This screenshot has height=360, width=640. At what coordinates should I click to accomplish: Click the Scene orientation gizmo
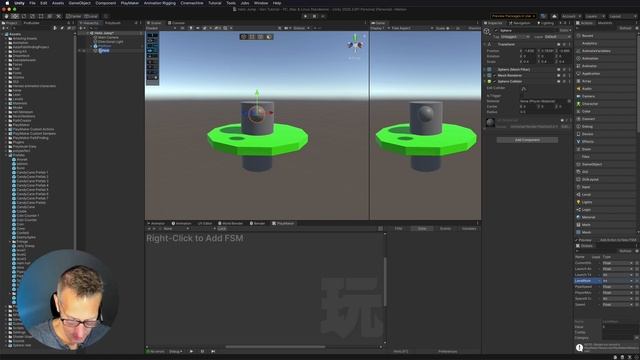(x=355, y=44)
